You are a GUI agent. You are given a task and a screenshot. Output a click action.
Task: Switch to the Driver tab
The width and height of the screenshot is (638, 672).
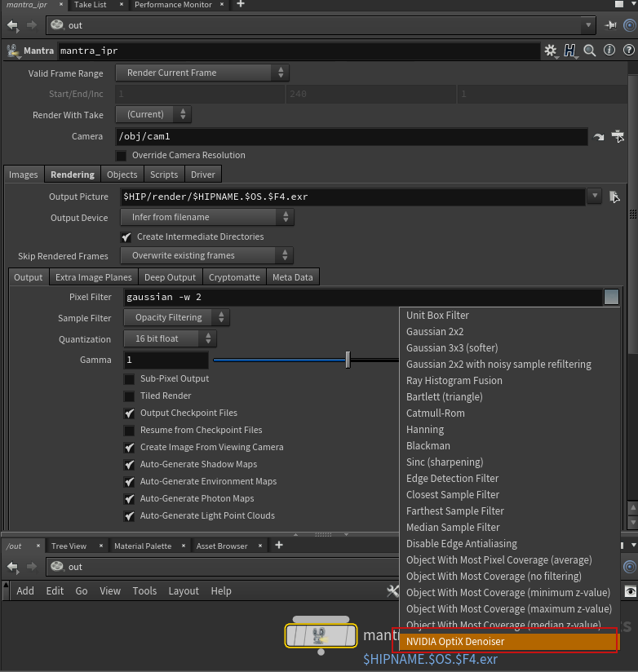203,175
